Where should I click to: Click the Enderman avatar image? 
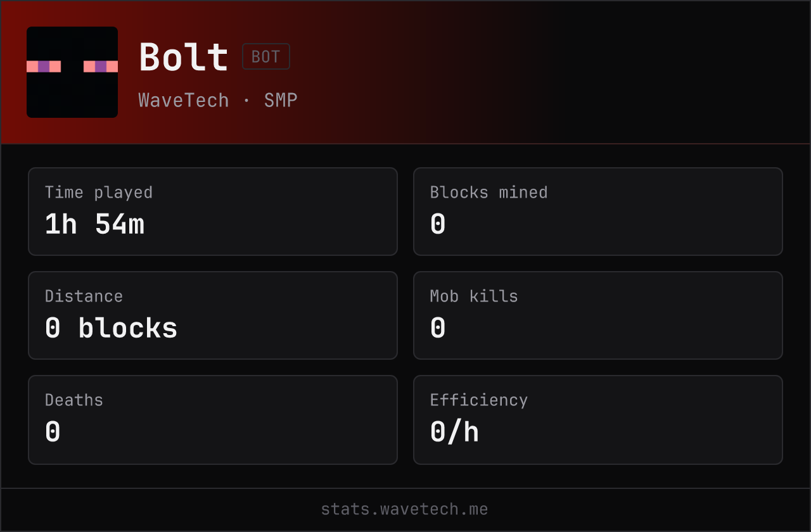click(72, 72)
